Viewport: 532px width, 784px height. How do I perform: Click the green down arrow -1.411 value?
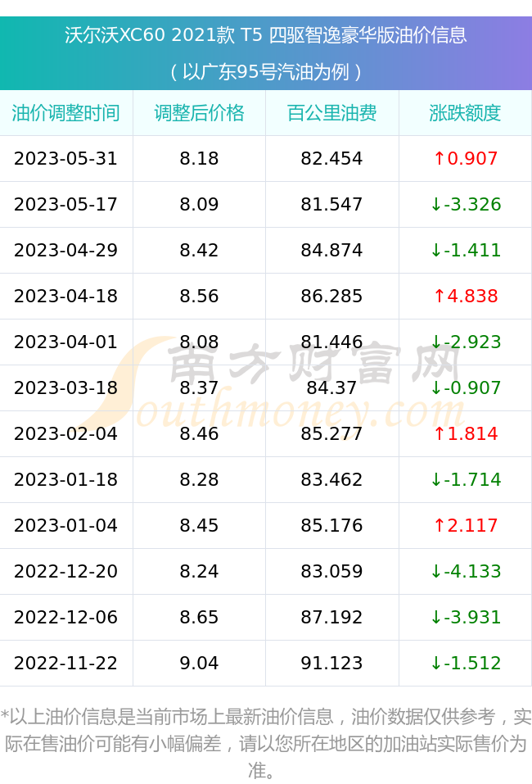tap(465, 250)
